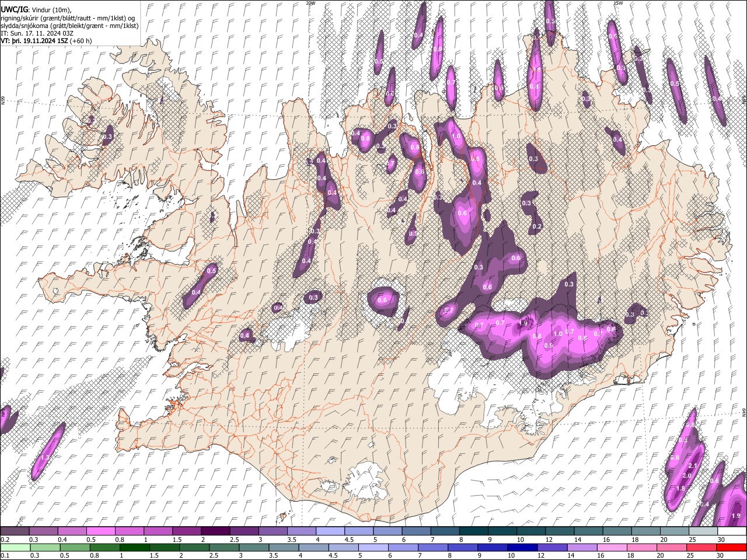Pick the lower legend 0.5 medium green swatch
The height and width of the screenshot is (560, 747).
tap(75, 547)
